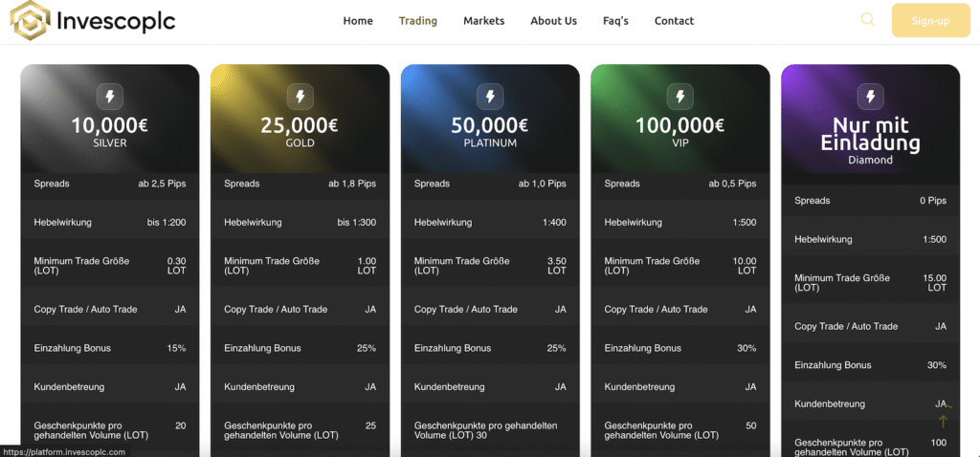Image resolution: width=980 pixels, height=457 pixels.
Task: Click the VIP plan label
Action: click(x=680, y=143)
